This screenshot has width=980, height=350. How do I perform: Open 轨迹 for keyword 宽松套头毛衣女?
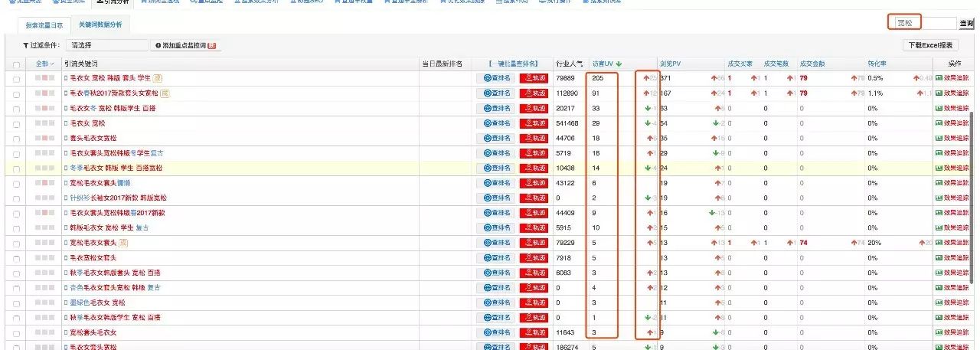(x=534, y=332)
